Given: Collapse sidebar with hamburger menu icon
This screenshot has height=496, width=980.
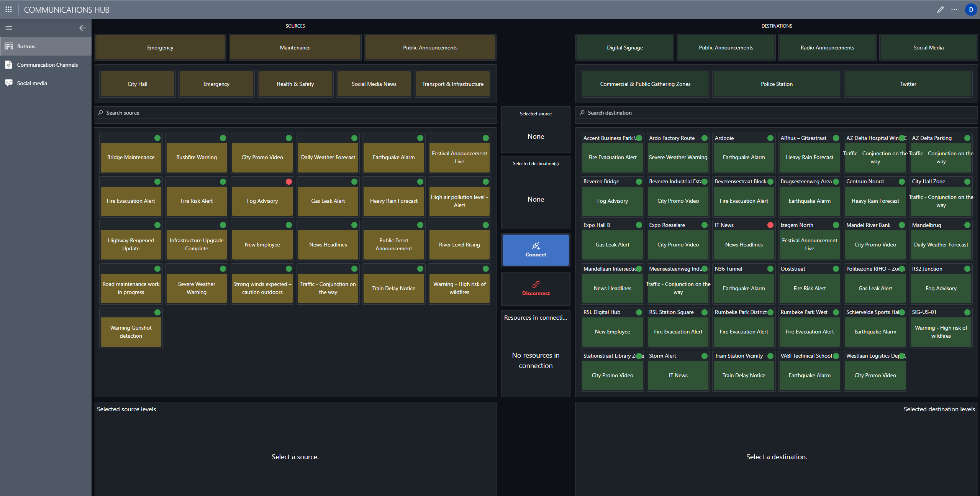Looking at the screenshot, I should (9, 28).
